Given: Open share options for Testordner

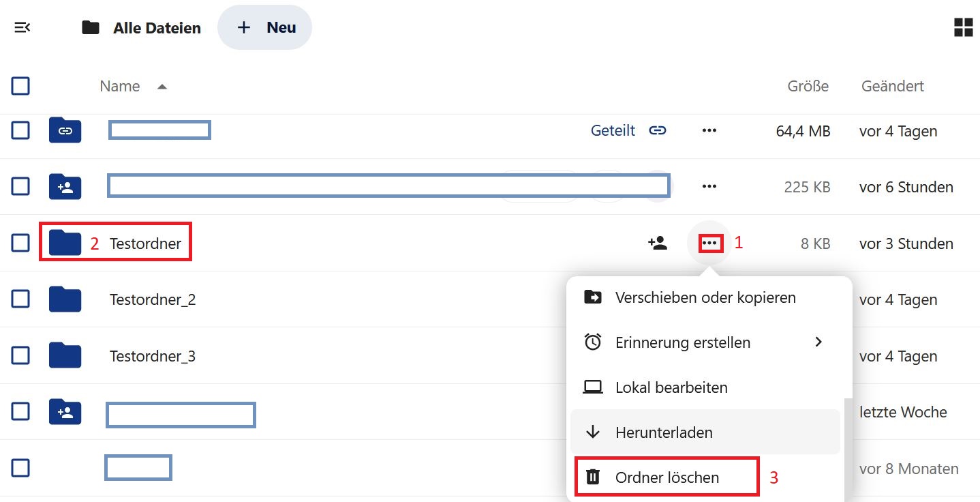Looking at the screenshot, I should click(658, 243).
